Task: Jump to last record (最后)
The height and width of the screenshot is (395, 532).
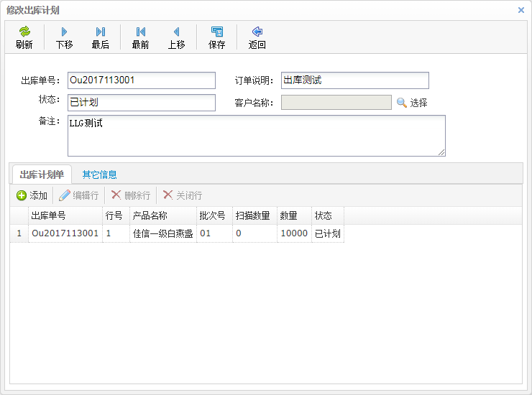Action: pyautogui.click(x=101, y=32)
